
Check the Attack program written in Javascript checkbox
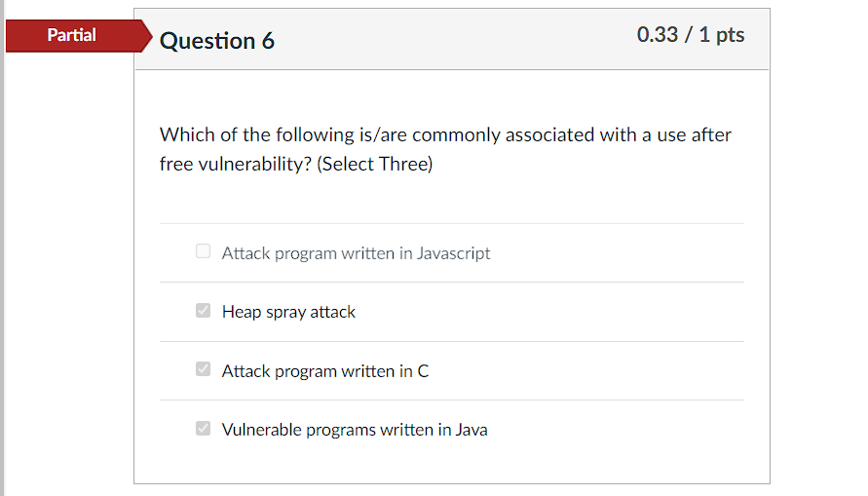(x=203, y=251)
